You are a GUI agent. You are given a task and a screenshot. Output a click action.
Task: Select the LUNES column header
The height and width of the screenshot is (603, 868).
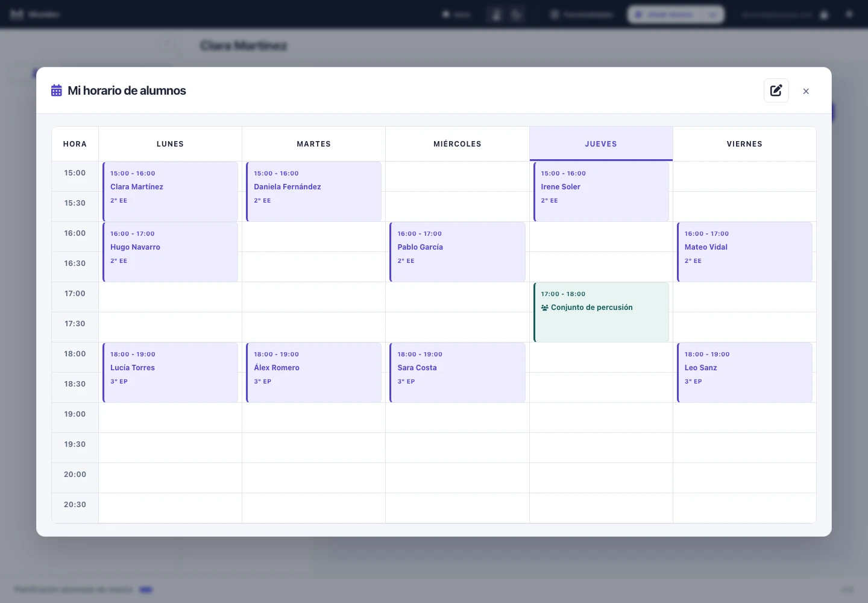(x=170, y=144)
